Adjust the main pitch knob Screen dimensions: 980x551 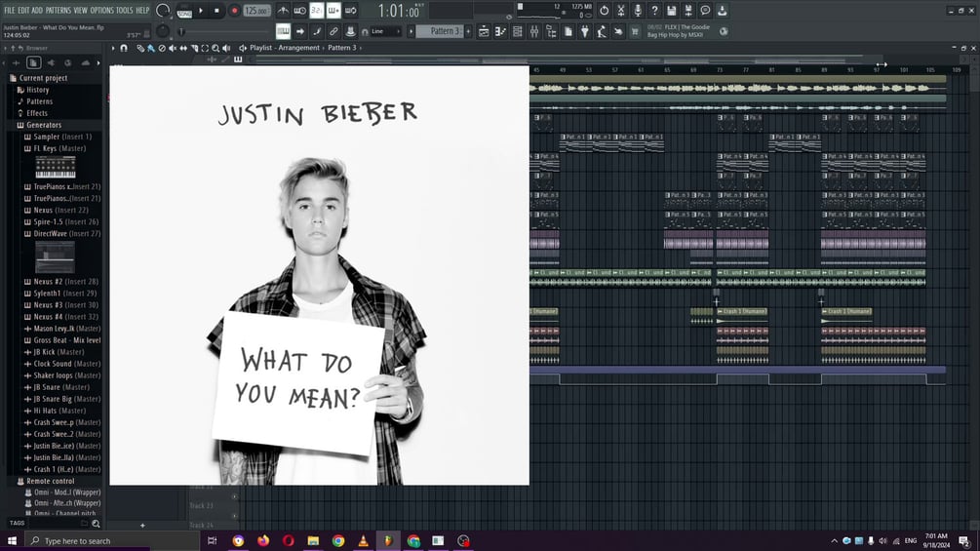tap(163, 30)
